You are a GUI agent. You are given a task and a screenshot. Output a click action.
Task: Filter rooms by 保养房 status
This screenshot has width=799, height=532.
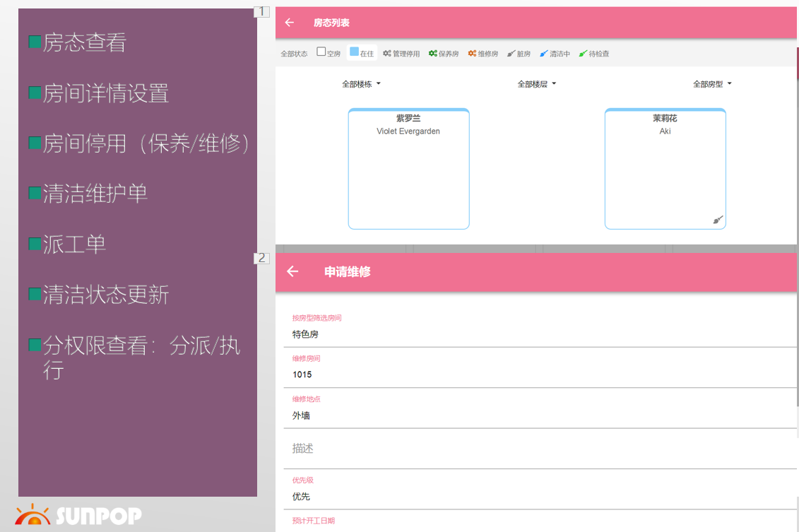tap(444, 54)
